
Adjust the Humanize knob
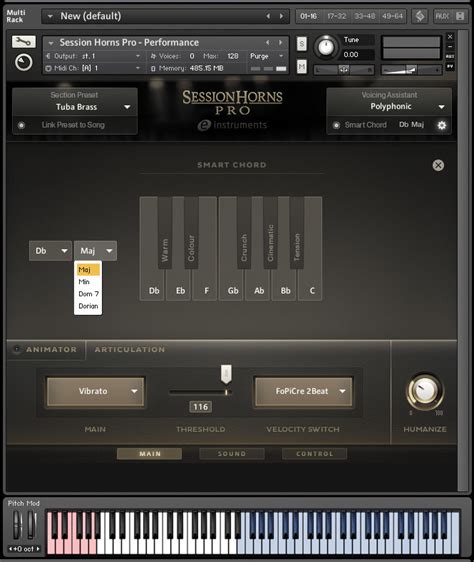(425, 391)
